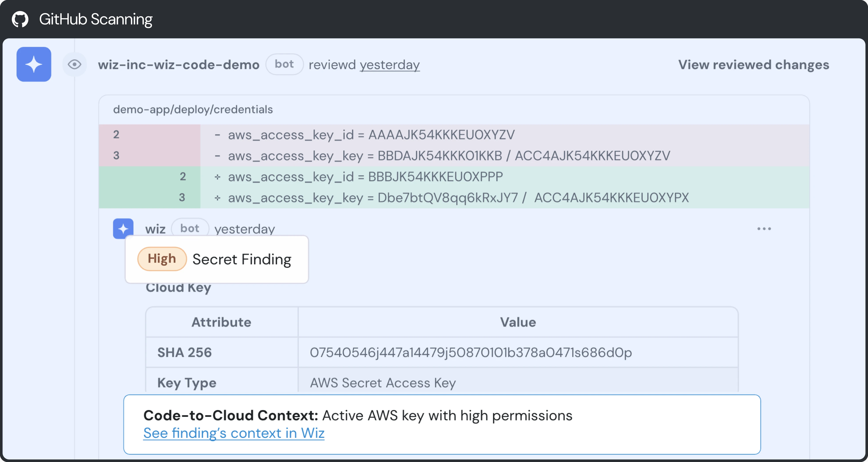Screen dimensions: 868x462
Task: Click the large Wiz sparkle avatar
Action: (x=34, y=64)
